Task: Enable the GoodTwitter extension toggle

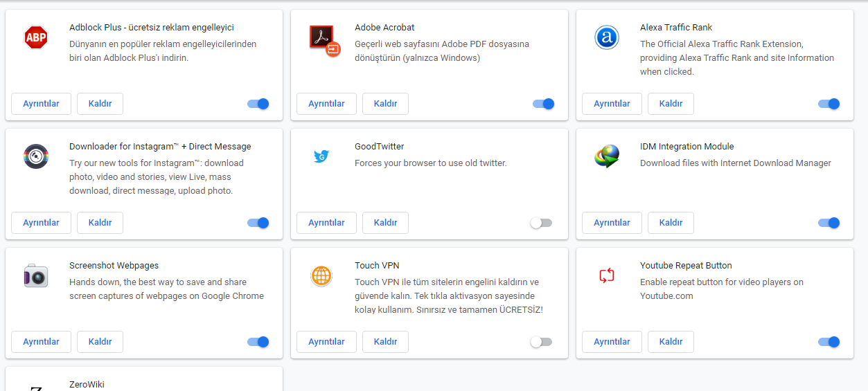Action: 541,223
